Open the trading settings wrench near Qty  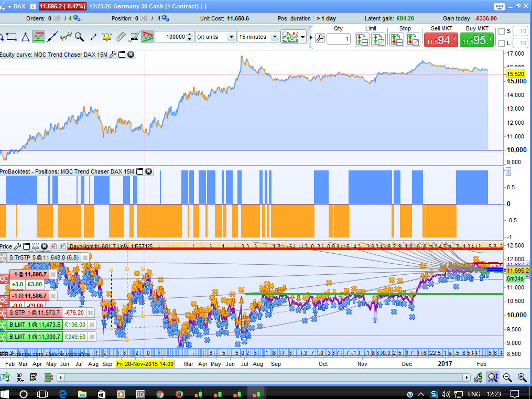coord(320,39)
